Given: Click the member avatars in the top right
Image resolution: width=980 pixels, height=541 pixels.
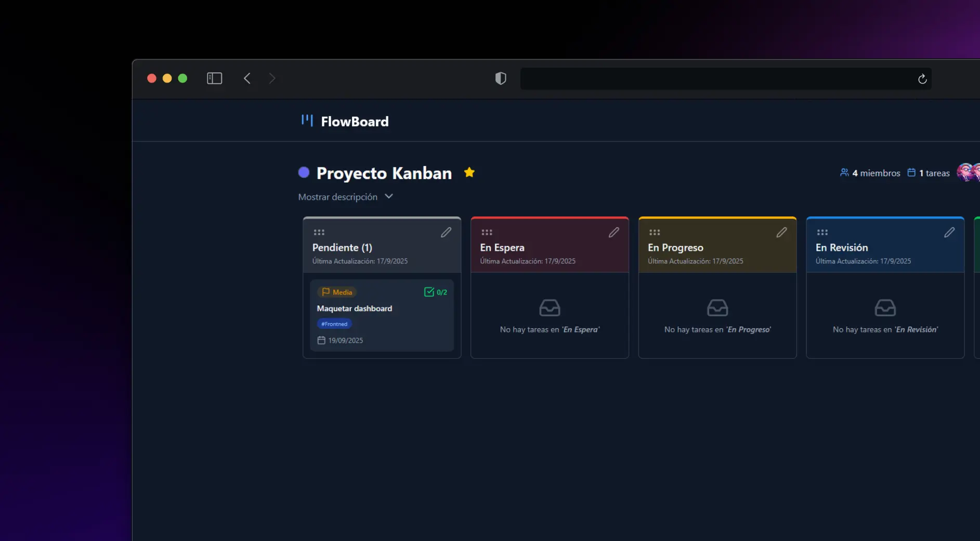Looking at the screenshot, I should coord(968,172).
